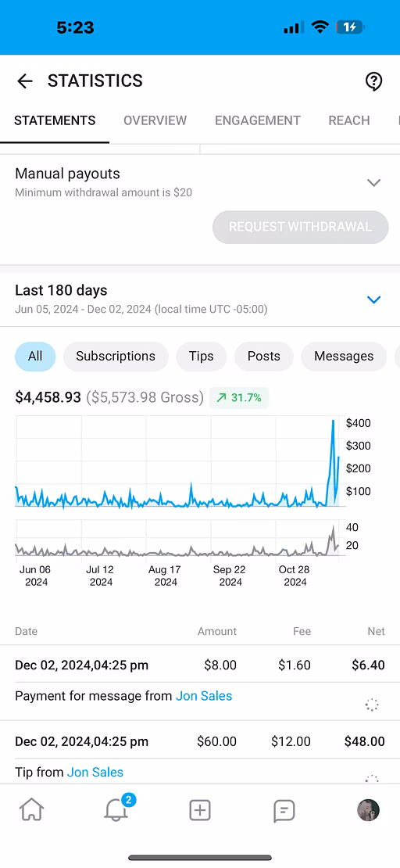Screen dimensions: 400x868
Task: Expand the Manual payouts chevron
Action: pos(374,183)
